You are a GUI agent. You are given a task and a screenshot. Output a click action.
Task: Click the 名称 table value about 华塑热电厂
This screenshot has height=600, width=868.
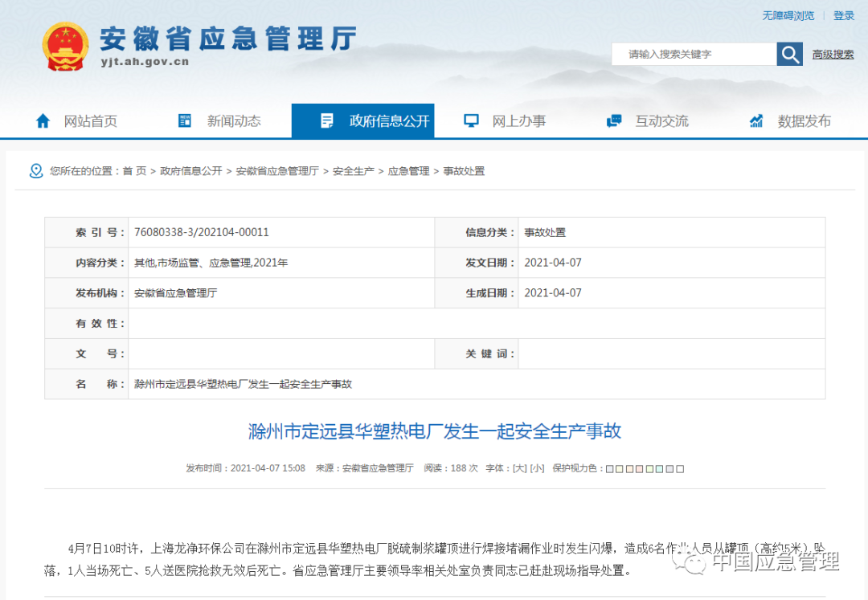[243, 384]
